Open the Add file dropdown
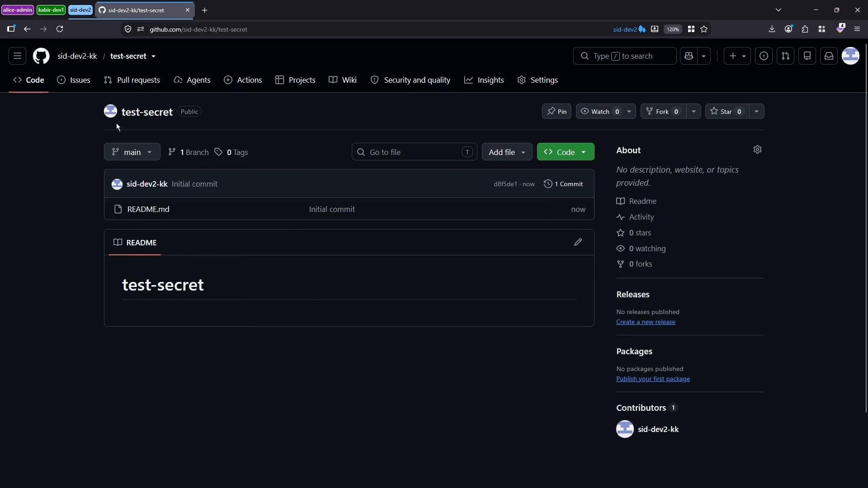The width and height of the screenshot is (868, 488). (x=507, y=152)
